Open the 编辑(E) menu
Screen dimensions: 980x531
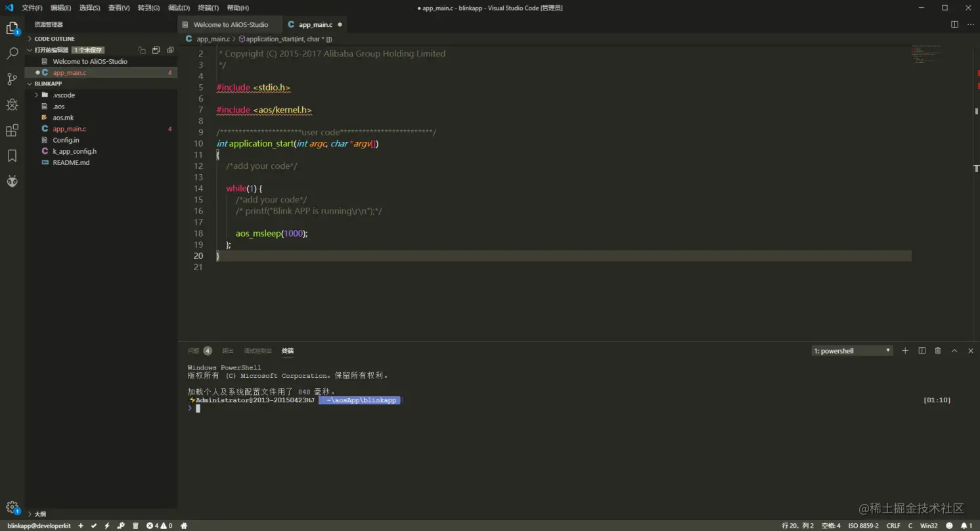click(x=61, y=8)
